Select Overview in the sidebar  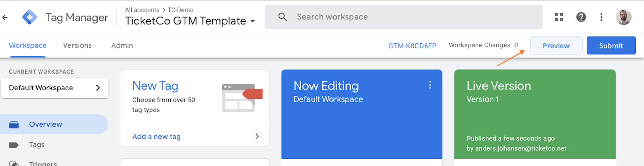54,124
